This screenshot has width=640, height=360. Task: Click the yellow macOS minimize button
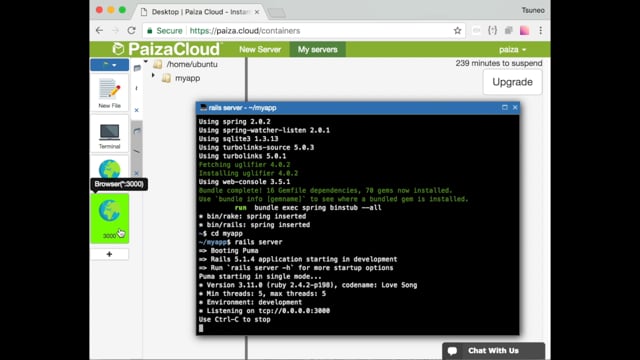[x=111, y=10]
